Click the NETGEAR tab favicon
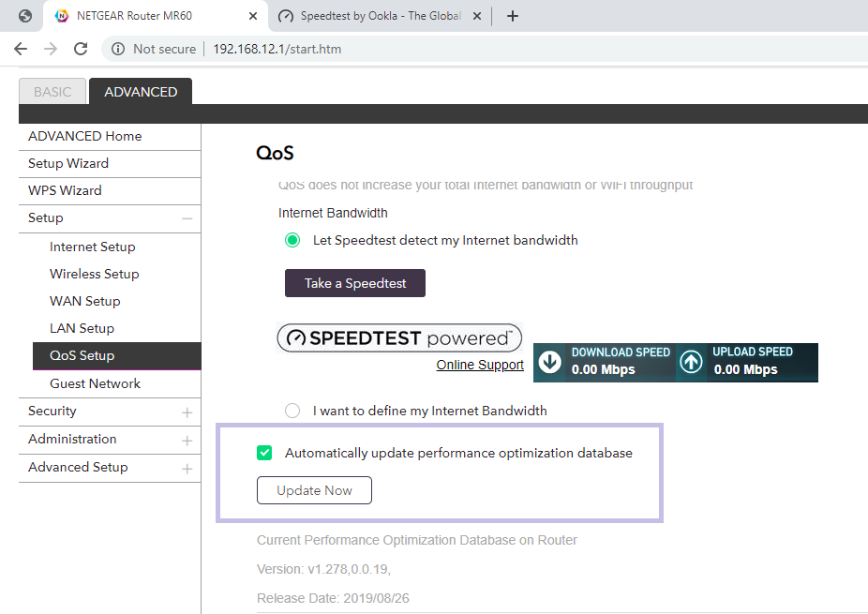 62,16
